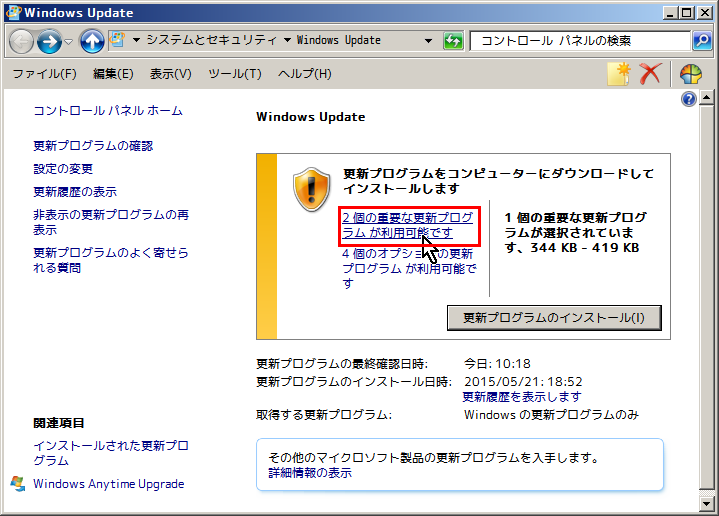Click the blue help question mark
719x516 pixels.
pyautogui.click(x=689, y=99)
